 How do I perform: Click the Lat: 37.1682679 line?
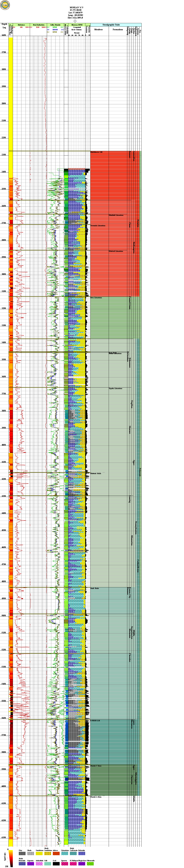pyautogui.click(x=75, y=12)
